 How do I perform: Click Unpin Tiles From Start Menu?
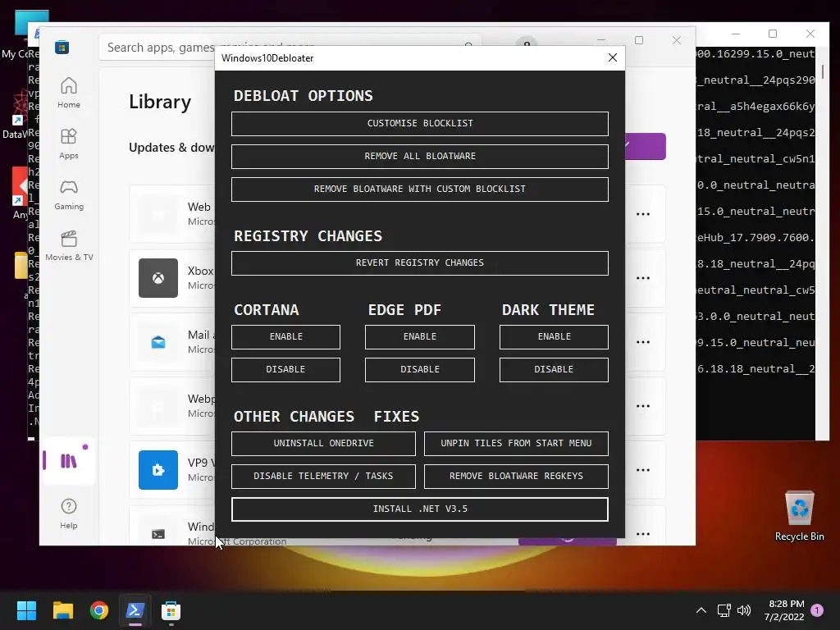(516, 443)
